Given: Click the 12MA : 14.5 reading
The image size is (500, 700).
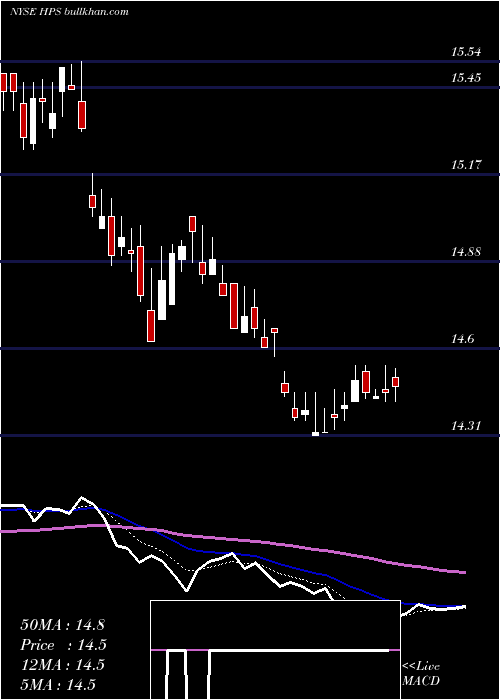Looking at the screenshot, I should click(x=62, y=665).
